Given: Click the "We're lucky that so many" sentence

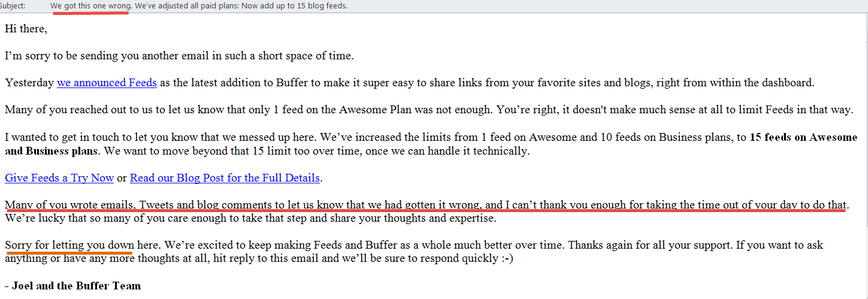Looking at the screenshot, I should [x=250, y=218].
